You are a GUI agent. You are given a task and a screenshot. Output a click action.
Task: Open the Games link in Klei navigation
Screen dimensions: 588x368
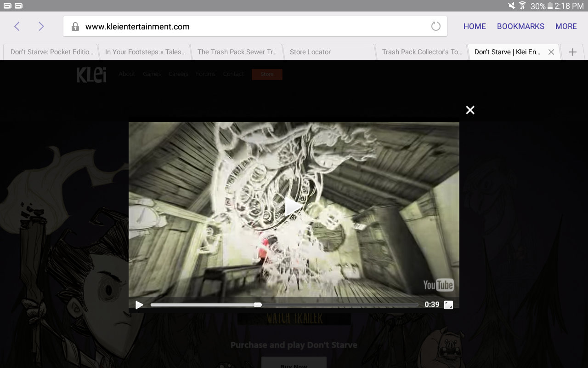[152, 74]
